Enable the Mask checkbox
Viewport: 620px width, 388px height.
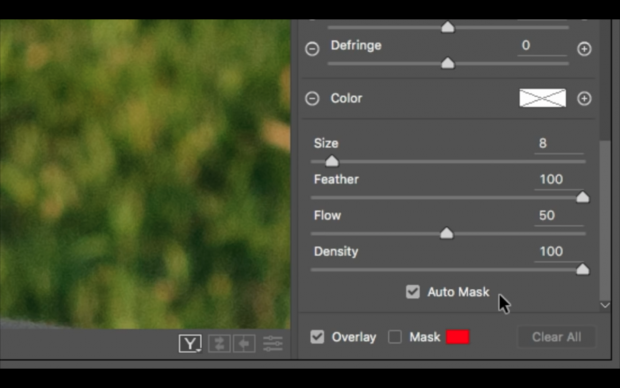[x=395, y=337]
